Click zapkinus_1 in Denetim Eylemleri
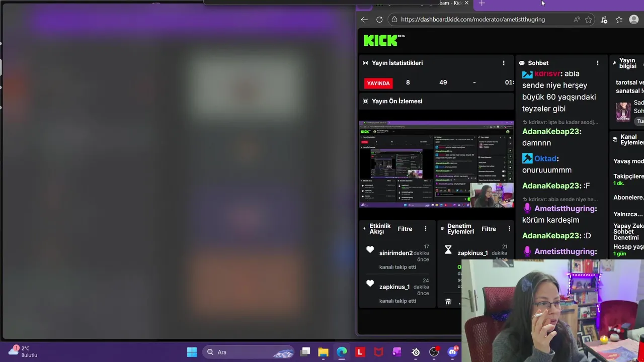This screenshot has height=362, width=644. pyautogui.click(x=472, y=253)
